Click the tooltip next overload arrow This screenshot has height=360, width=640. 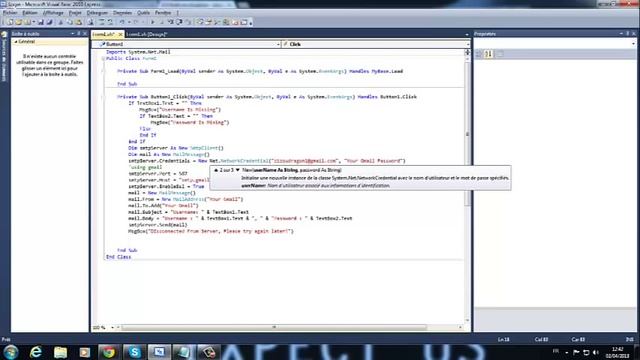click(238, 170)
